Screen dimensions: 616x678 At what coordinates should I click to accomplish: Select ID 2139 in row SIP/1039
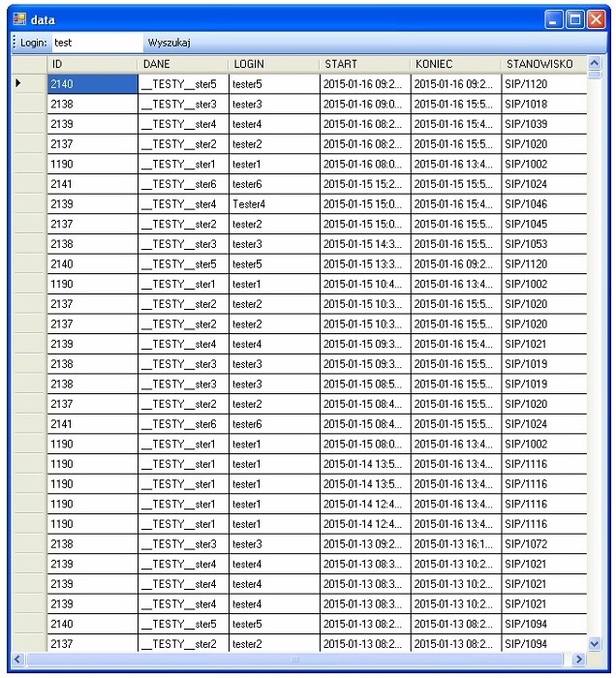pos(93,124)
